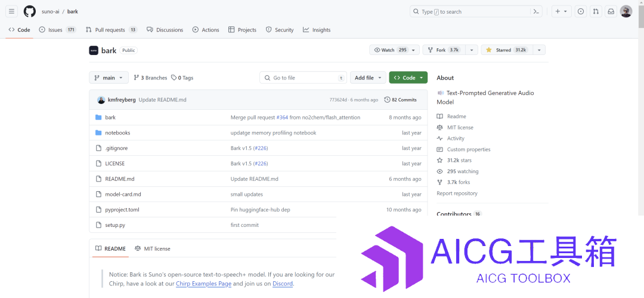Viewport: 644px width, 298px height.
Task: Open the Actions tab
Action: point(206,30)
